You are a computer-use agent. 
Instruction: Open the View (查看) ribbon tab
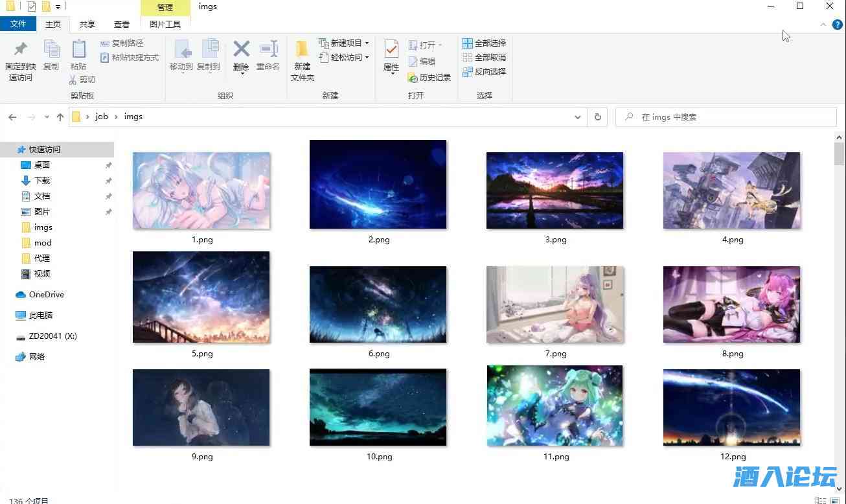[x=122, y=24]
